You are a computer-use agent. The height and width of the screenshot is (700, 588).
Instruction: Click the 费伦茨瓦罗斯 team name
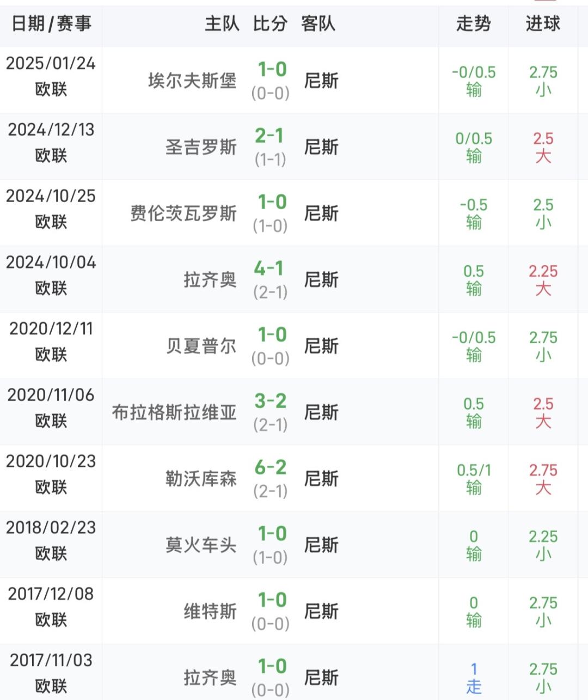pyautogui.click(x=183, y=214)
